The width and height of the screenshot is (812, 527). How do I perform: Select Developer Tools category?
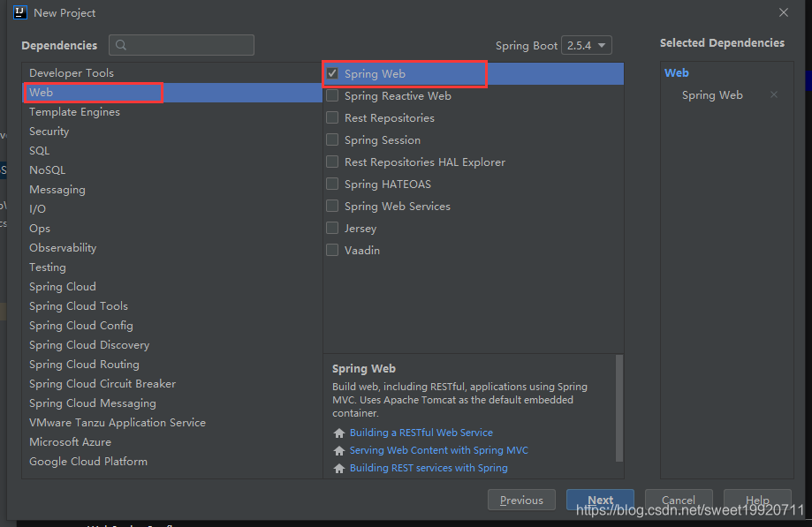(x=172, y=73)
